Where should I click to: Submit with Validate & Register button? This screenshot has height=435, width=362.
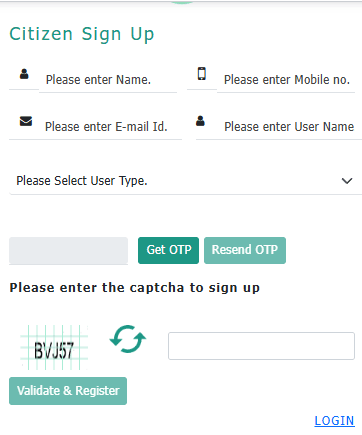coord(68,391)
